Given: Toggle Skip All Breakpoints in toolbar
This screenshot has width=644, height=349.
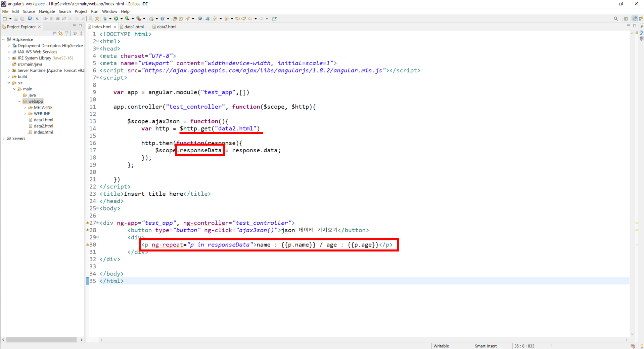Looking at the screenshot, I should click(37, 18).
